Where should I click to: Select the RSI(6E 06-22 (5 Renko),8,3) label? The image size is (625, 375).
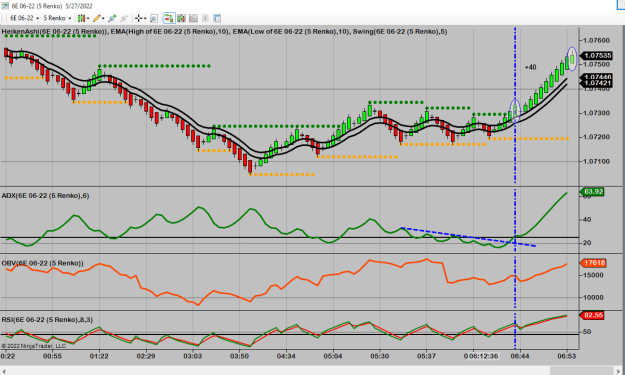(47, 320)
